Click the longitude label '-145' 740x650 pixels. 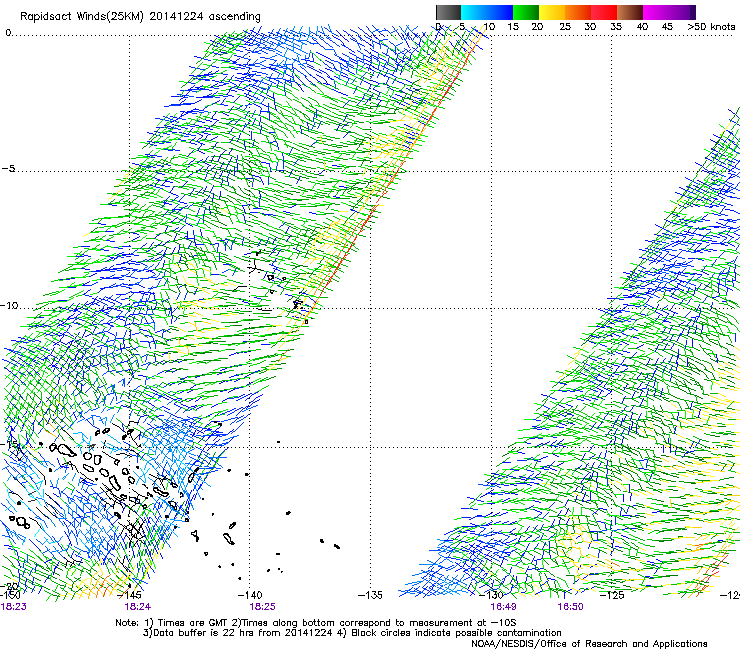[x=129, y=595]
